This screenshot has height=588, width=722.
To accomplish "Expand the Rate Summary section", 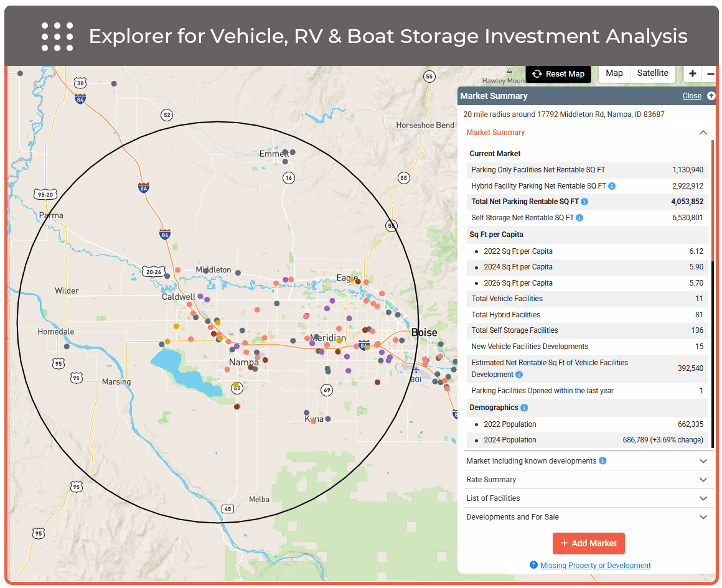I will [x=703, y=480].
